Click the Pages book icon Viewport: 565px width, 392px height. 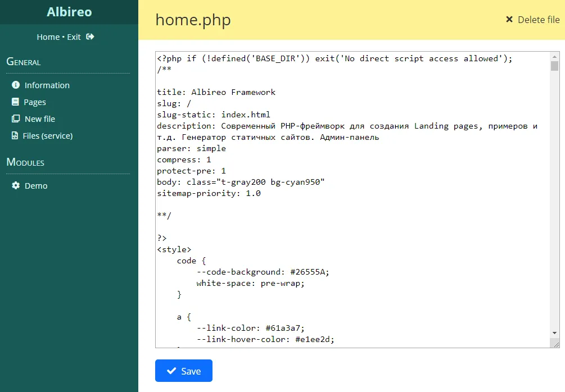click(x=15, y=102)
